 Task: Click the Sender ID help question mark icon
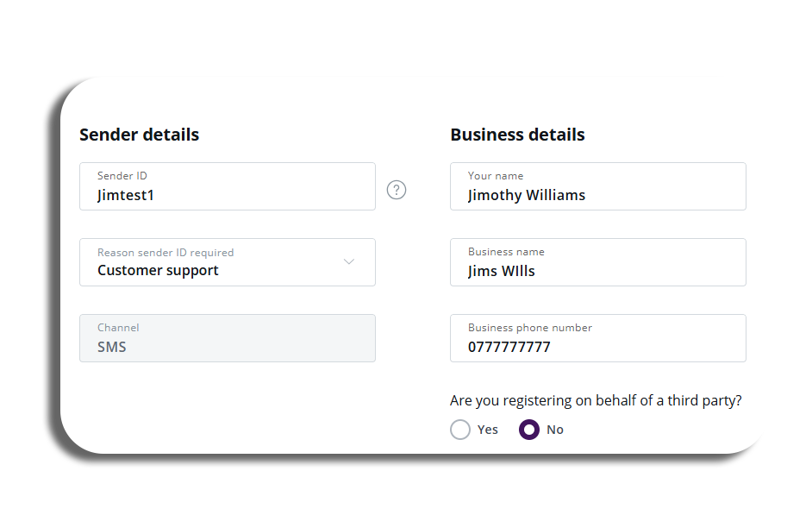click(397, 190)
